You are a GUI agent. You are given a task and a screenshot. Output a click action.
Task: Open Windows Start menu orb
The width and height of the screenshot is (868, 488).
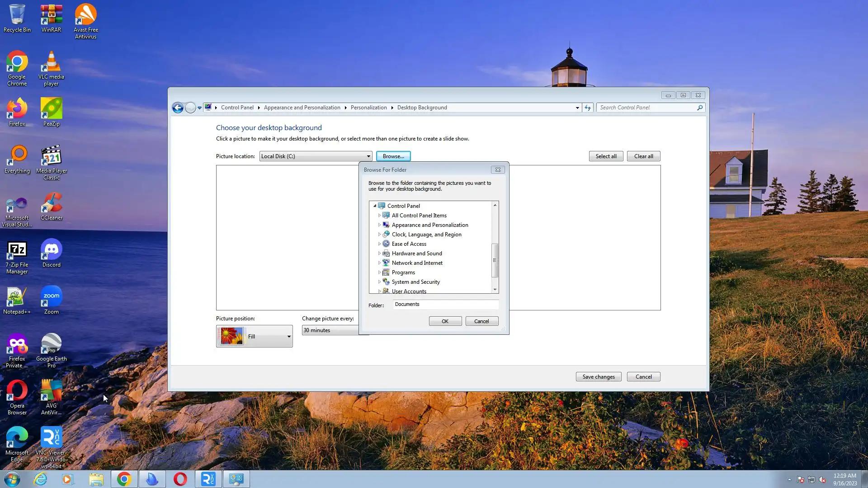(x=12, y=479)
